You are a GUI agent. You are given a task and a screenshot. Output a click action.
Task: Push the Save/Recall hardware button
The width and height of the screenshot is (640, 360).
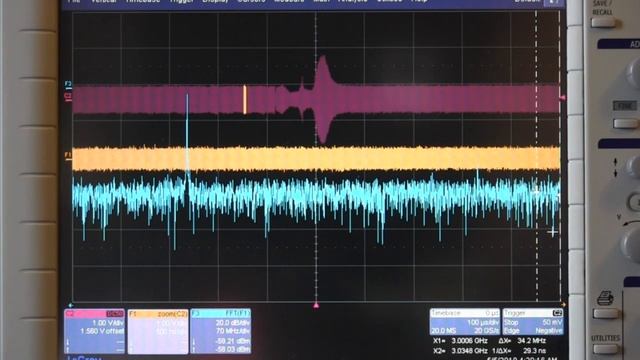click(602, 22)
